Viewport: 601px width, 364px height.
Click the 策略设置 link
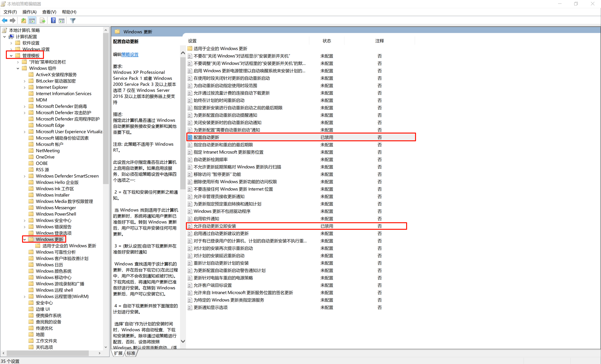[x=130, y=55]
